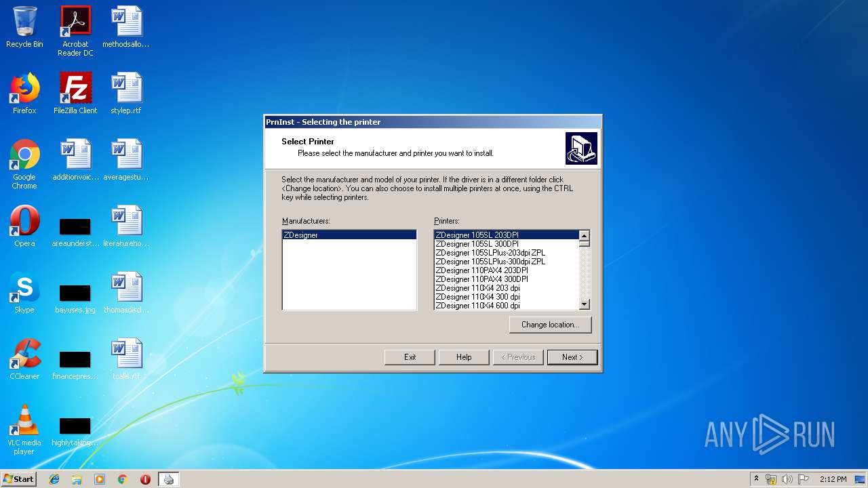The width and height of the screenshot is (868, 488).
Task: Launch the CCleaner desktop shortcut
Action: click(24, 359)
